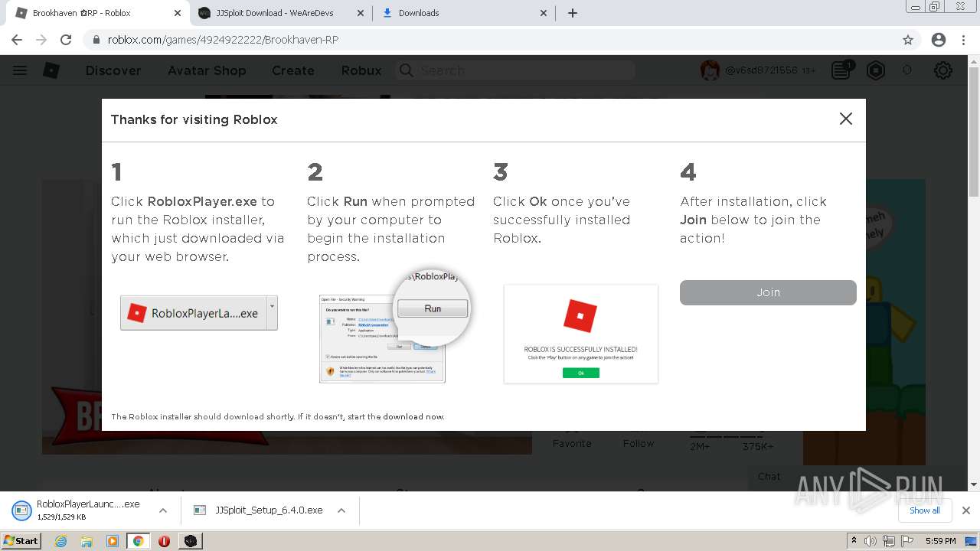Dismiss the downloads shelf
This screenshot has height=551, width=980.
[966, 510]
